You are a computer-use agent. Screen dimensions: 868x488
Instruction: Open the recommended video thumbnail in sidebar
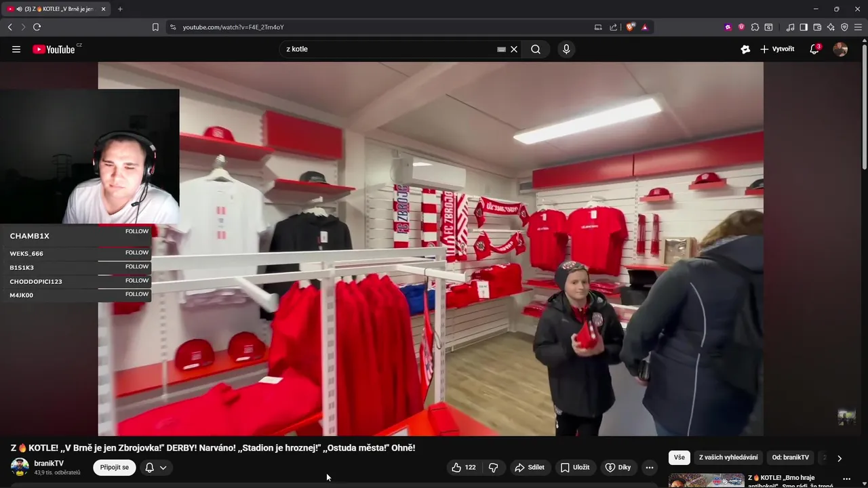point(706,481)
